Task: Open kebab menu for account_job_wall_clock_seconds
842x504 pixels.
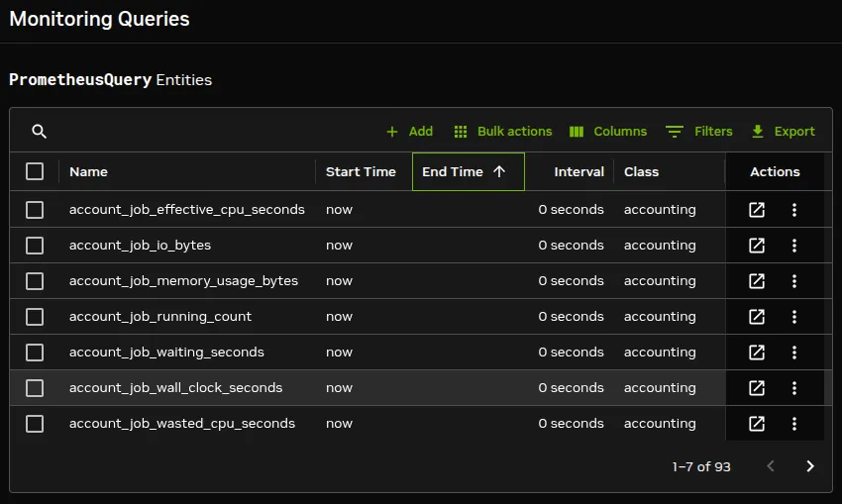Action: tap(794, 388)
